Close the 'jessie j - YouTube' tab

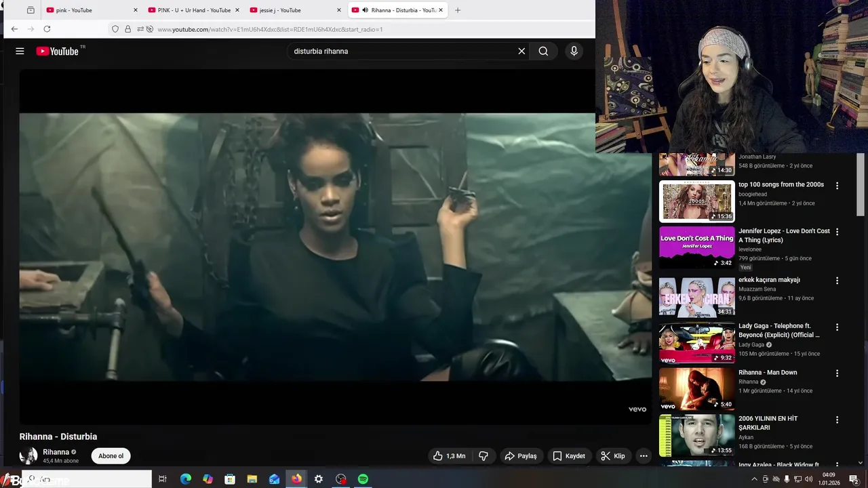(338, 10)
